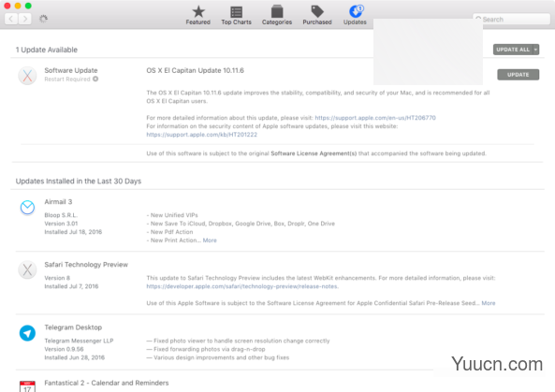Click the OS X El Capitan Update 10.11.6 heading
The width and height of the screenshot is (555, 392).
point(195,70)
